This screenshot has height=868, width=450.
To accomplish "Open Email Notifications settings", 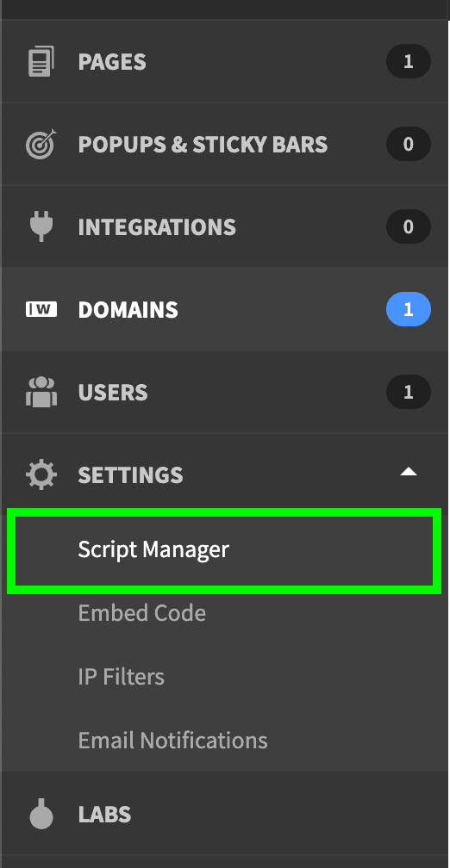I will point(173,741).
